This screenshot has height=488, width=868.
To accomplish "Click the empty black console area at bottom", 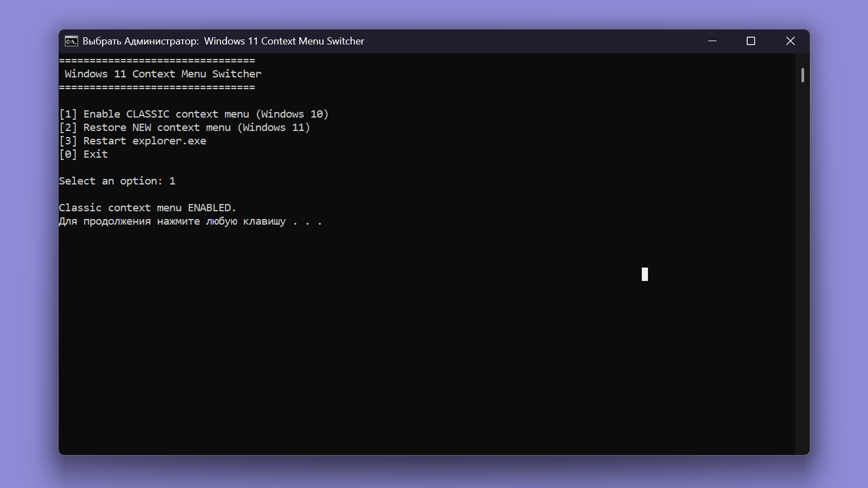I will [407, 384].
